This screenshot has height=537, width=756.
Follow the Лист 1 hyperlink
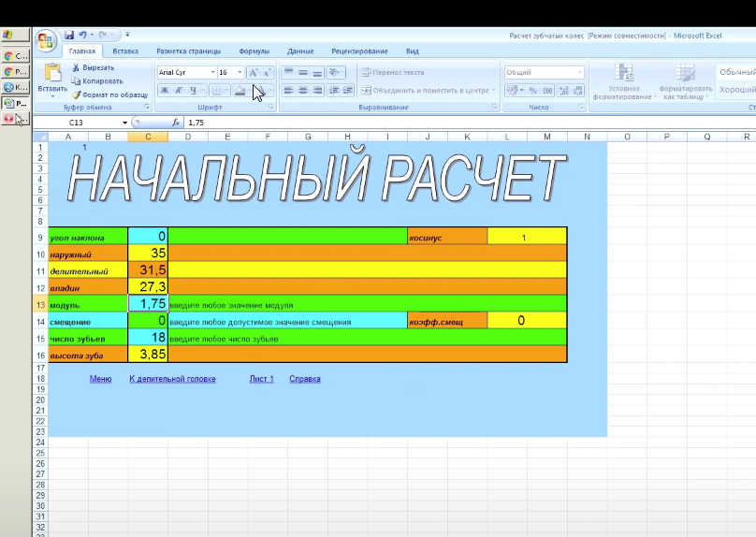pyautogui.click(x=261, y=379)
